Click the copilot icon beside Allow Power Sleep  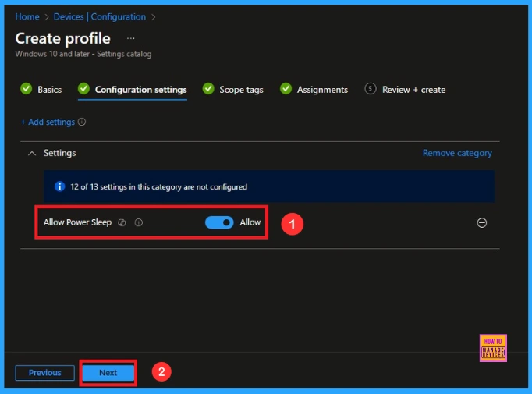[x=122, y=222]
